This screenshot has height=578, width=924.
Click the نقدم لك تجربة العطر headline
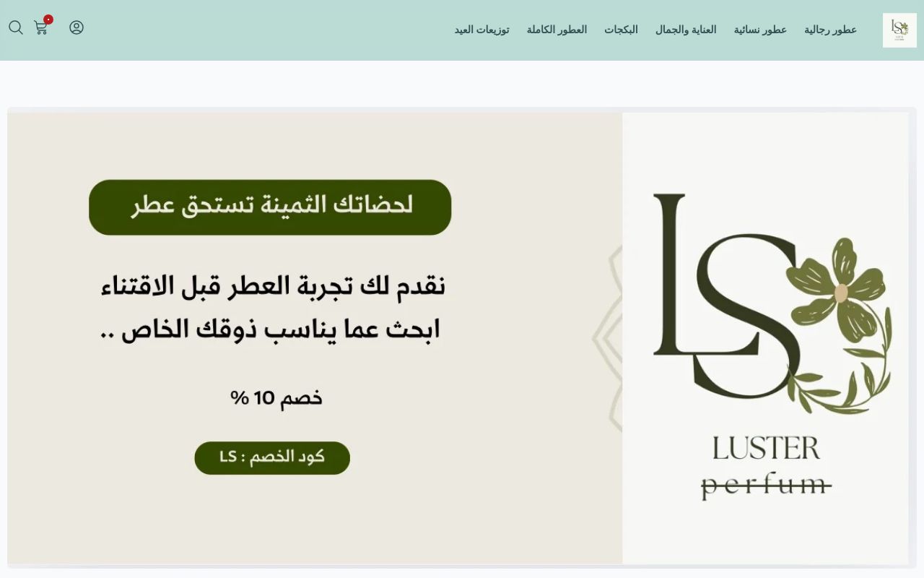click(x=273, y=286)
